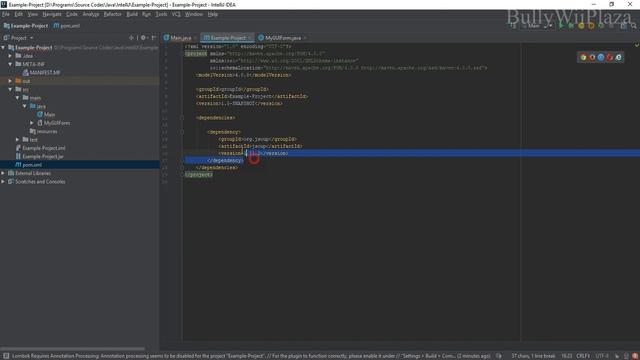Screen dimensions: 640x360
Task: Collapse the Example-Project root node
Action: (x=3, y=48)
